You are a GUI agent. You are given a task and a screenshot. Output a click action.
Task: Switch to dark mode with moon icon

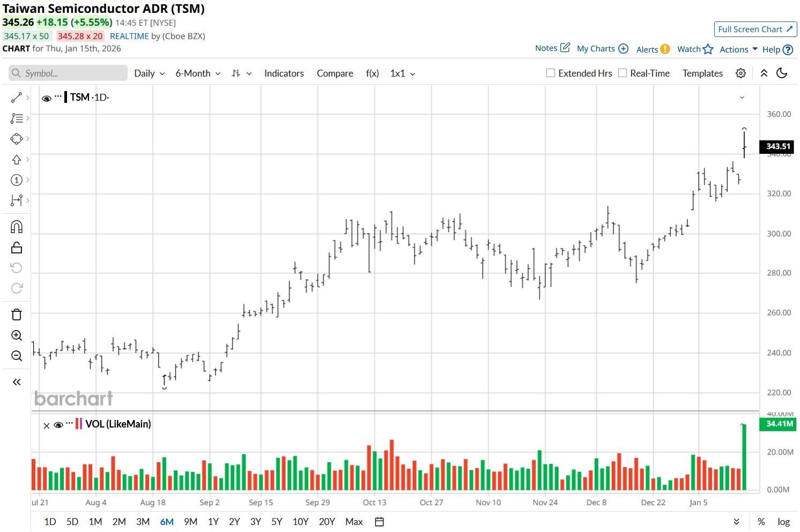pos(782,73)
